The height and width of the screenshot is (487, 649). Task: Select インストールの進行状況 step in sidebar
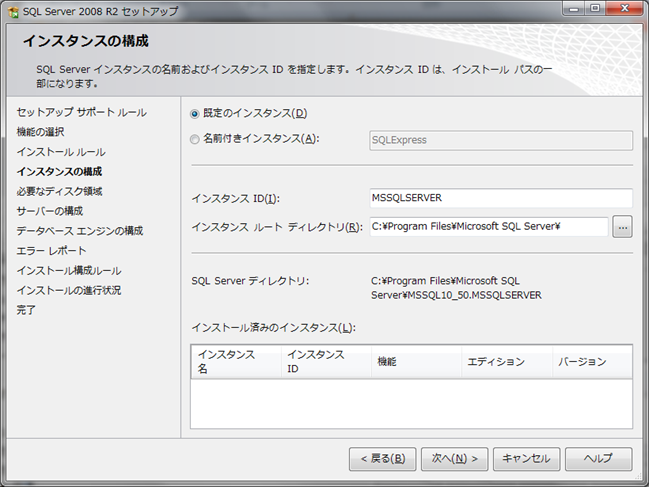coord(69,290)
